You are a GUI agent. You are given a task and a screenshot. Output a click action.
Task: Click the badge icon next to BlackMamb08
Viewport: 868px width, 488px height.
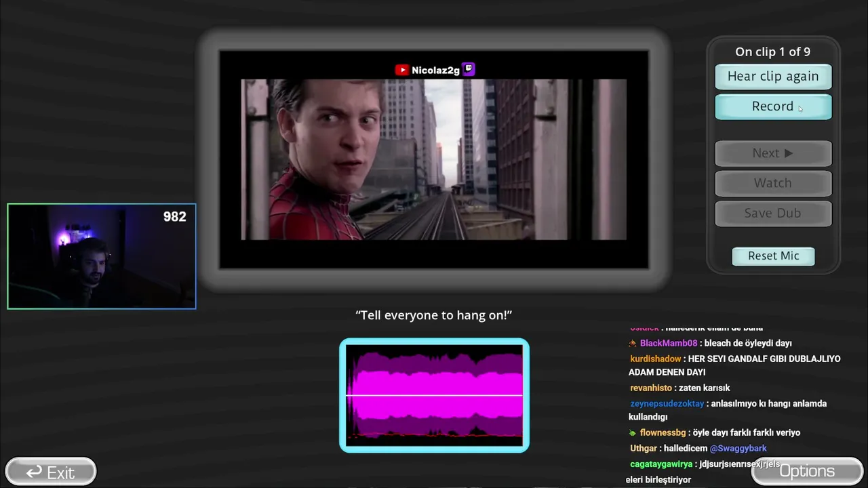[x=633, y=344]
